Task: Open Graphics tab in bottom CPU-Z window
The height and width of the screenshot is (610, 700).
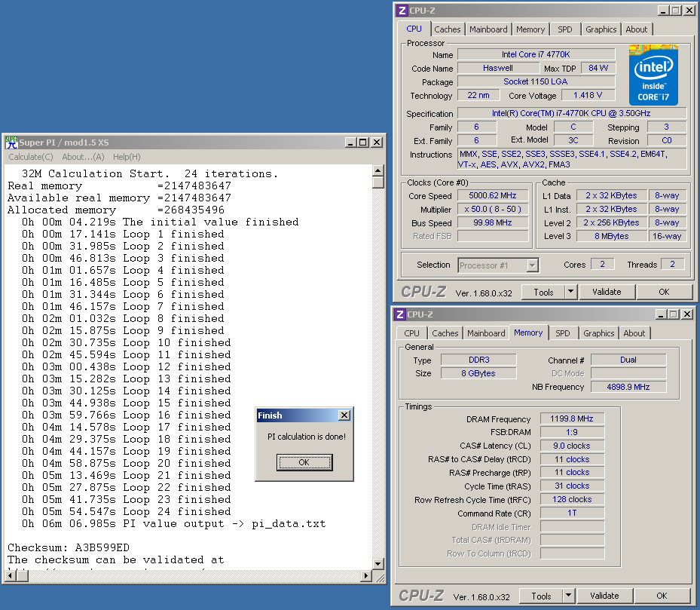Action: click(x=599, y=333)
